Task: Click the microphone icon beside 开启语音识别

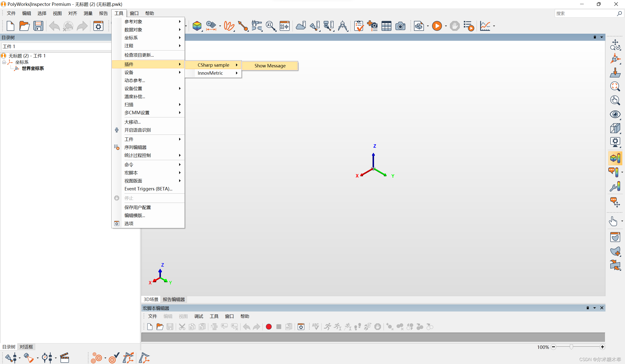Action: (x=116, y=130)
